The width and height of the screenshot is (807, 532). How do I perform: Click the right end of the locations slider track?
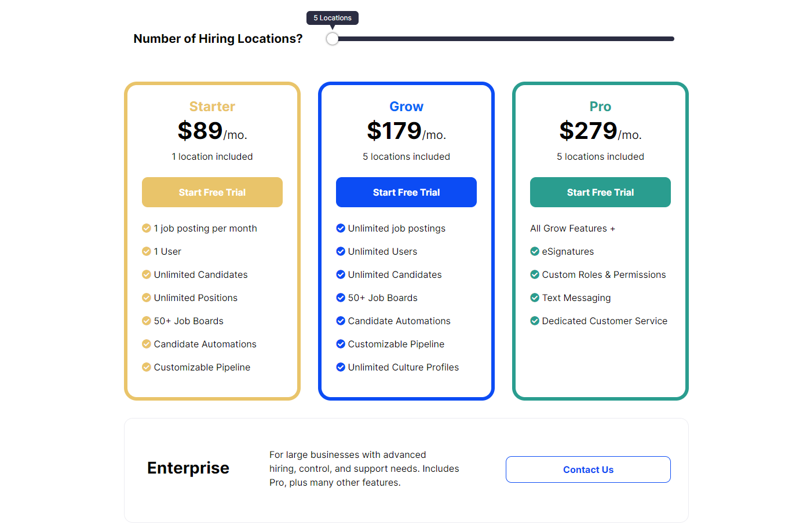(x=671, y=39)
